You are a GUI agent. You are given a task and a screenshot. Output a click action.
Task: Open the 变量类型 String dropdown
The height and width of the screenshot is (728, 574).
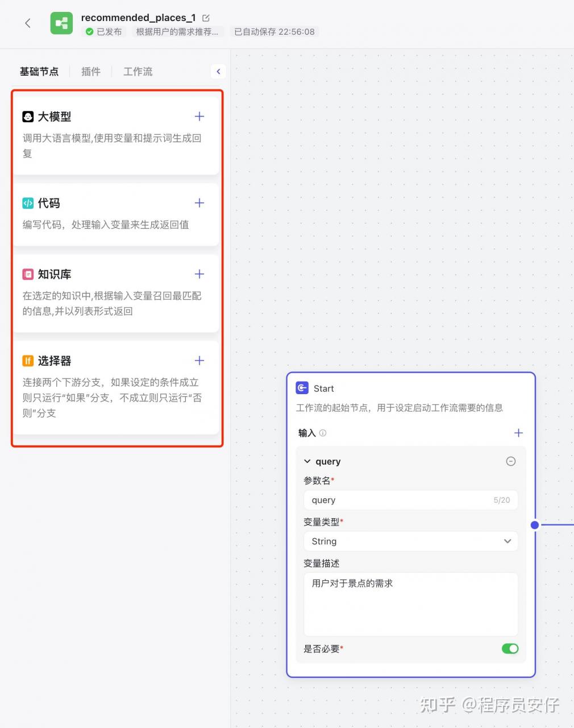point(411,541)
